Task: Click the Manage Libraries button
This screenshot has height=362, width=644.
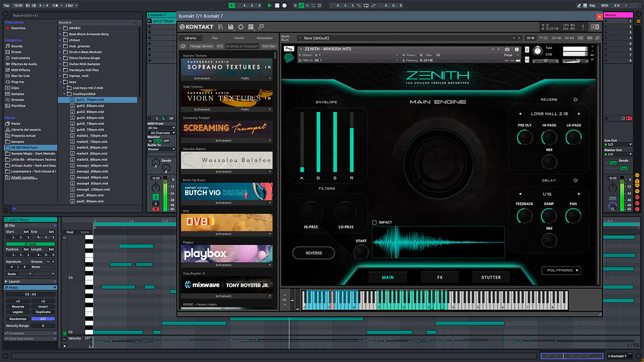Action: point(201,46)
